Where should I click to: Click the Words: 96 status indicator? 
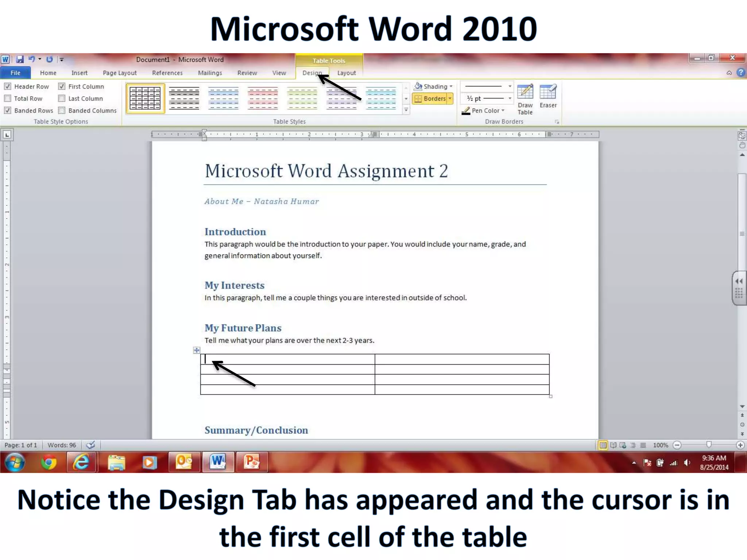(x=62, y=445)
